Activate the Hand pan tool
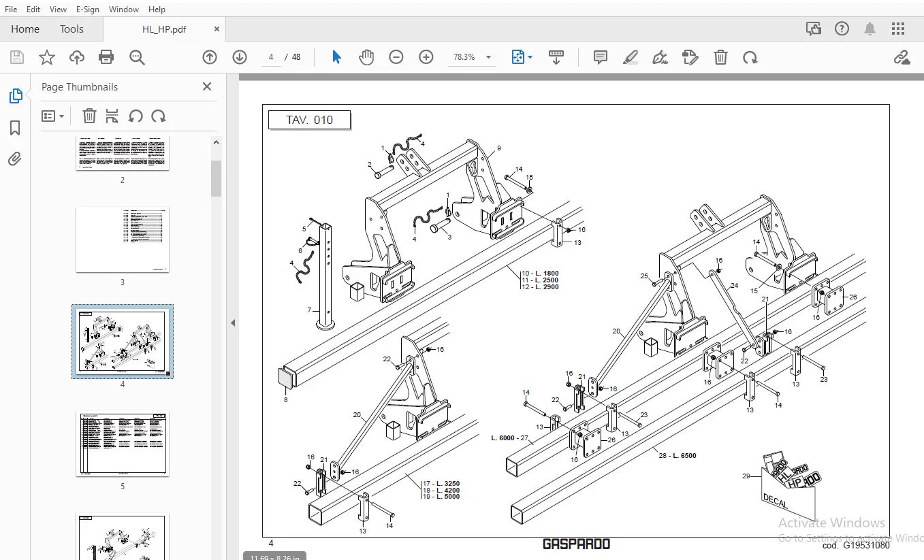 pos(366,57)
